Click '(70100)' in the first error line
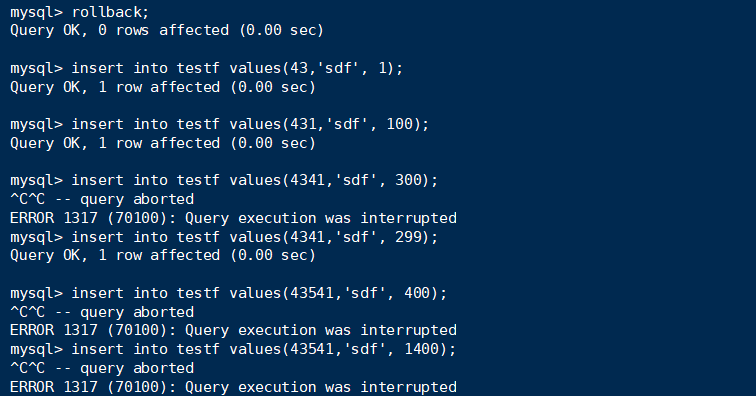This screenshot has height=396, width=756. [141, 218]
